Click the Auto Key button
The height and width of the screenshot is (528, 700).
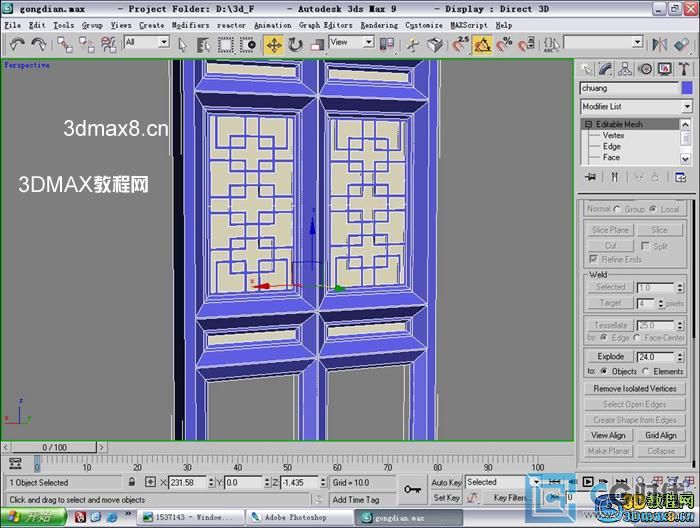(446, 482)
